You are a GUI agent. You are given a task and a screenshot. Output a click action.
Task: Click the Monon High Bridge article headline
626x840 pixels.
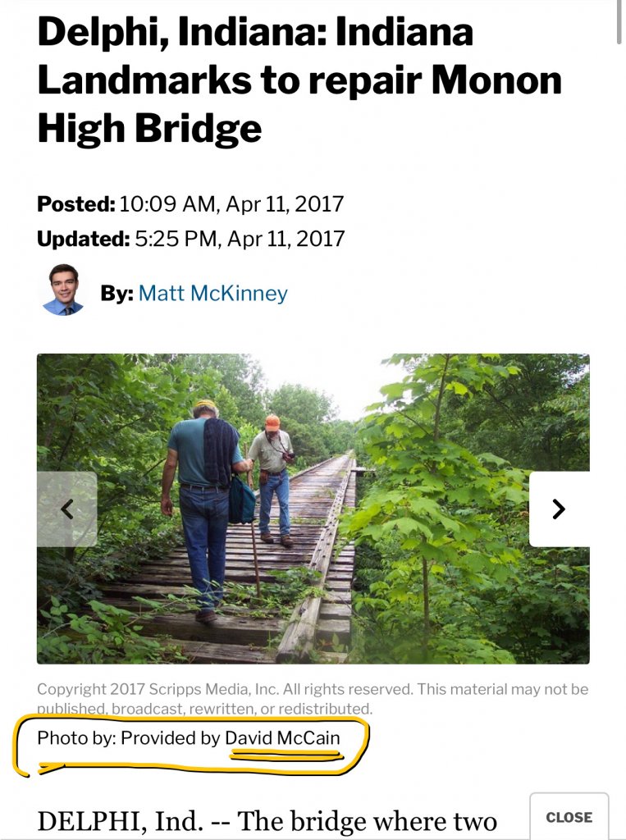299,80
